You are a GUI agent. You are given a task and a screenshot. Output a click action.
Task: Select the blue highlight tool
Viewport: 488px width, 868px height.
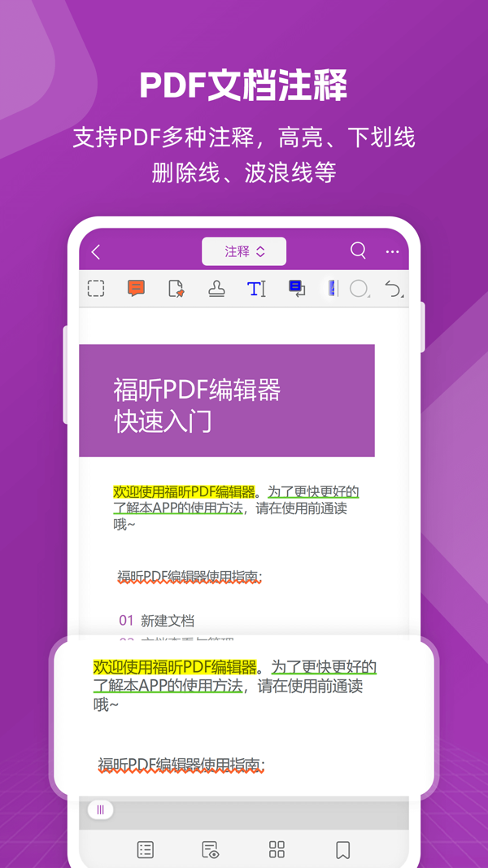pos(332,289)
